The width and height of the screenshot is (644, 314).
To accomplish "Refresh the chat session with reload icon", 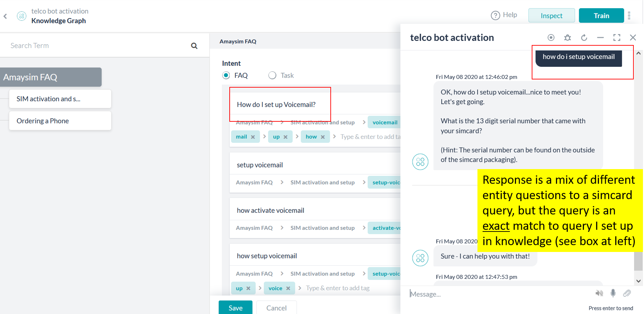I will (584, 38).
